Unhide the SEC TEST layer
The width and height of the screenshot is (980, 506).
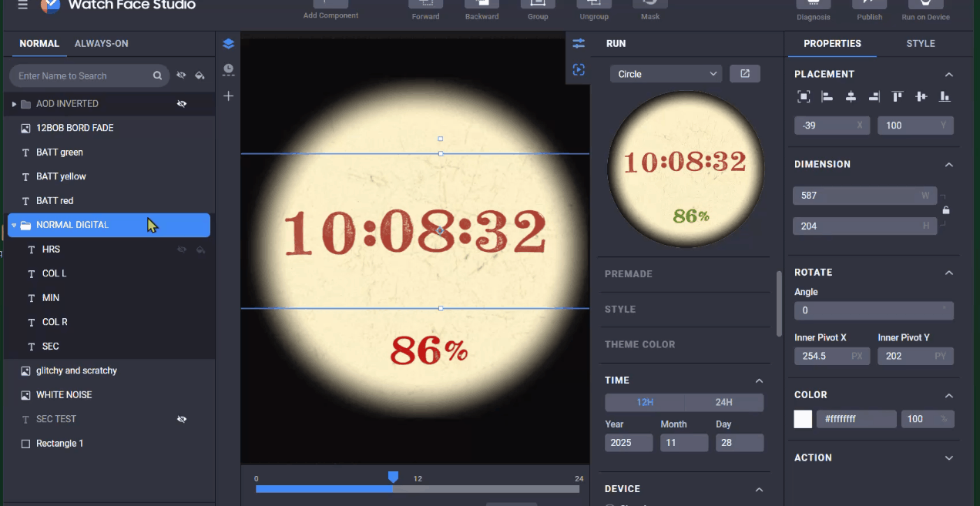[182, 420]
